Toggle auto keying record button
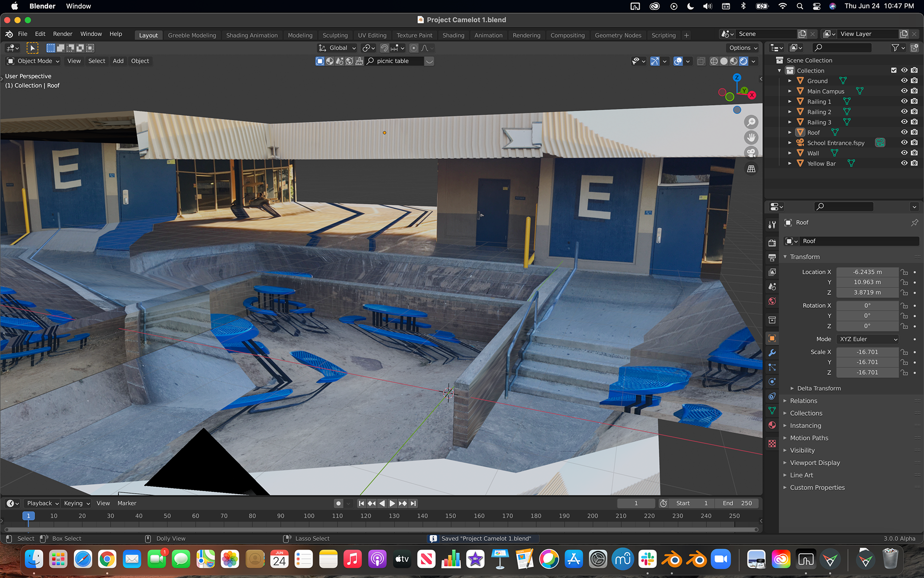The height and width of the screenshot is (578, 924). coord(338,503)
